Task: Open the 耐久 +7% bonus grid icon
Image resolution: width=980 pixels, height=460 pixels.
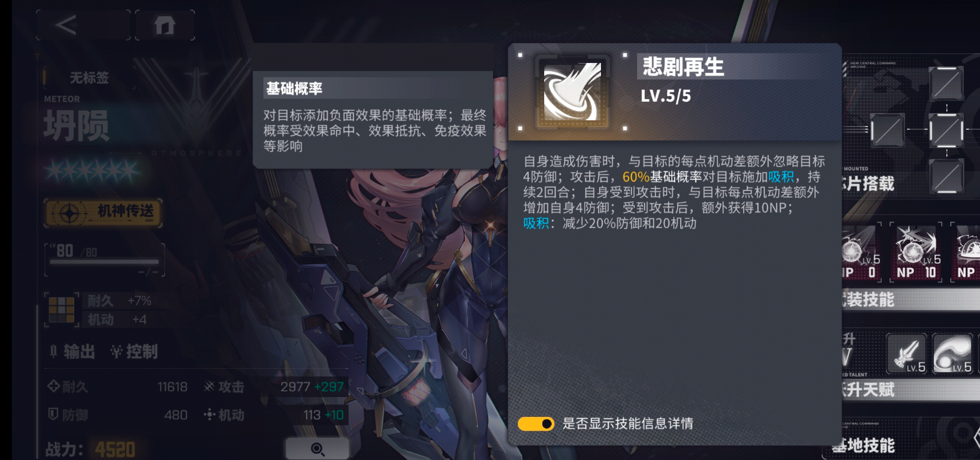Action: click(x=62, y=310)
